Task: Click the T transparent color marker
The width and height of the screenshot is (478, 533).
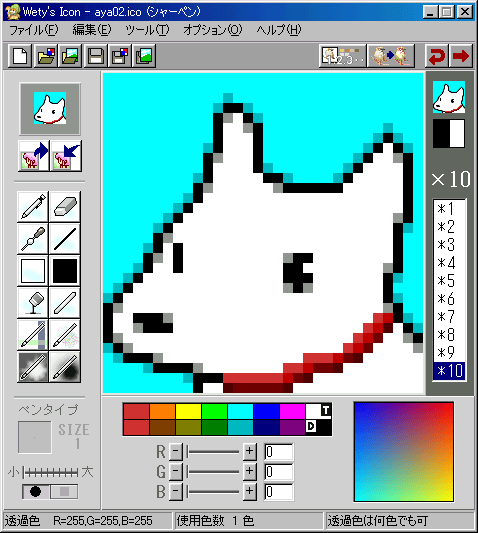Action: point(326,410)
